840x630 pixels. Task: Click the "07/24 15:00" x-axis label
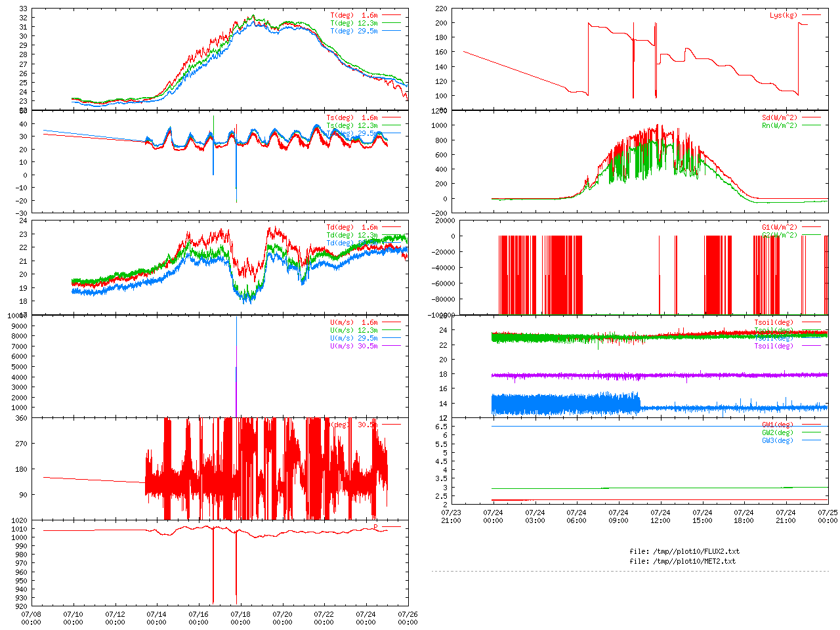click(x=702, y=516)
